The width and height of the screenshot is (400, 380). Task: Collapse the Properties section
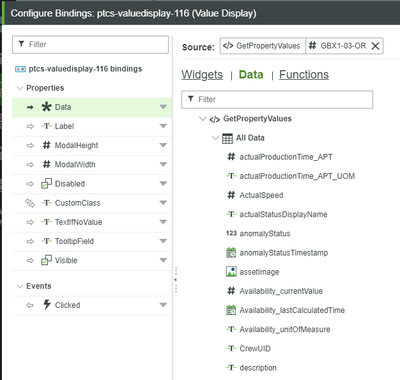pos(20,88)
